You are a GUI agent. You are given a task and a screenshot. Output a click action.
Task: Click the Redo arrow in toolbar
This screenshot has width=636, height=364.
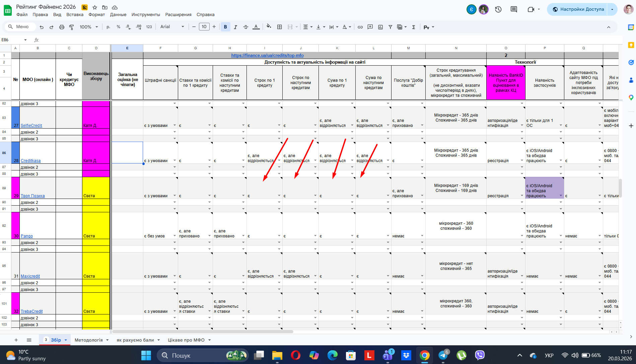[52, 27]
